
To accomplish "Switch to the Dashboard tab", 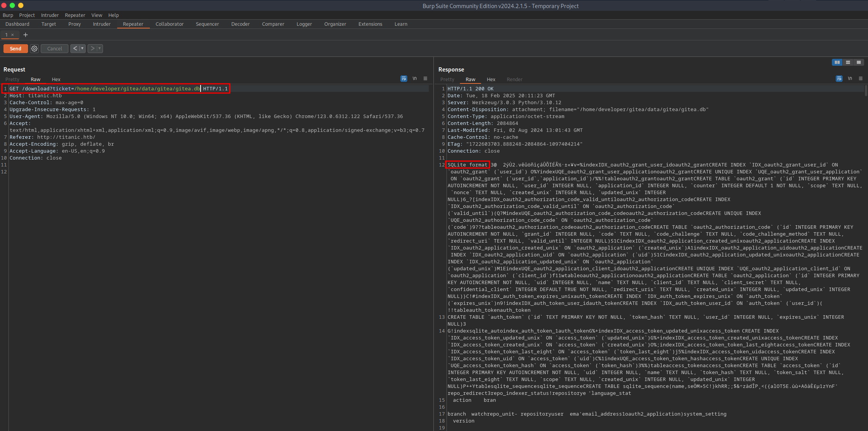I will pyautogui.click(x=17, y=24).
